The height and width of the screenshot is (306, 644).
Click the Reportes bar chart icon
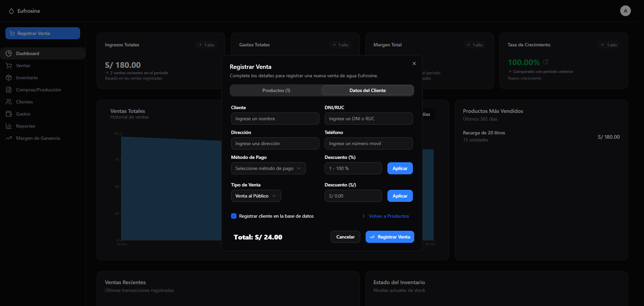[x=9, y=126]
